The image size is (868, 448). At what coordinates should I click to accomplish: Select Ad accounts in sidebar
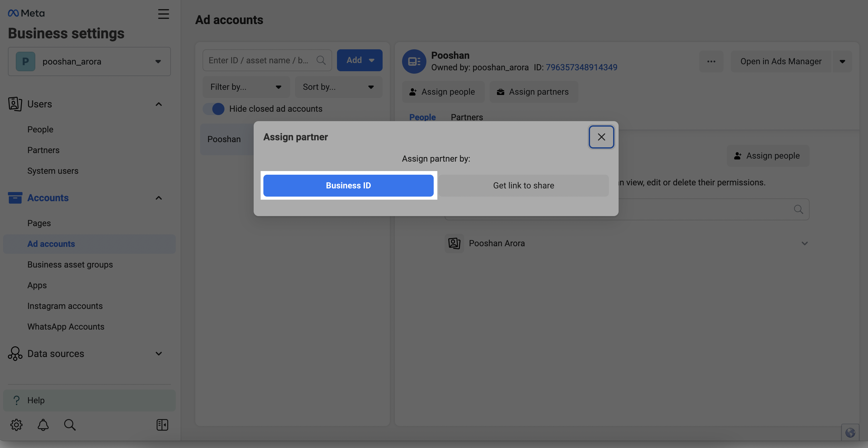[89, 244]
